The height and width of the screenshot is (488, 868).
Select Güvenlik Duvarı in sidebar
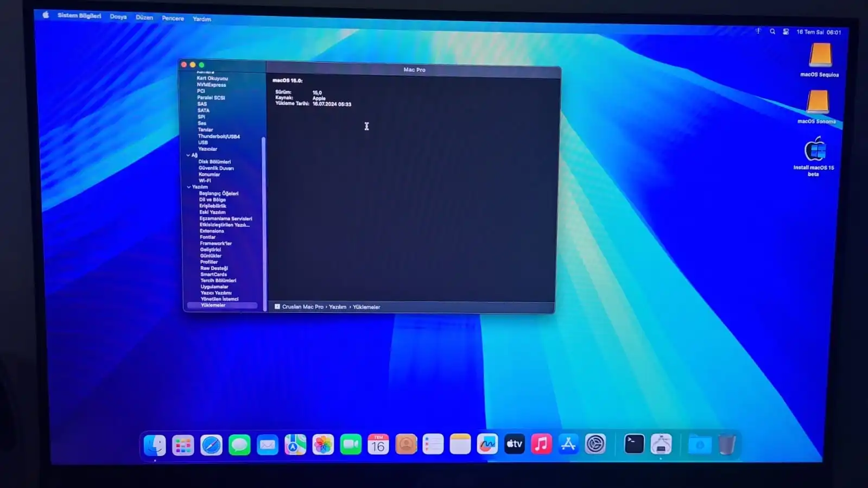pos(216,168)
